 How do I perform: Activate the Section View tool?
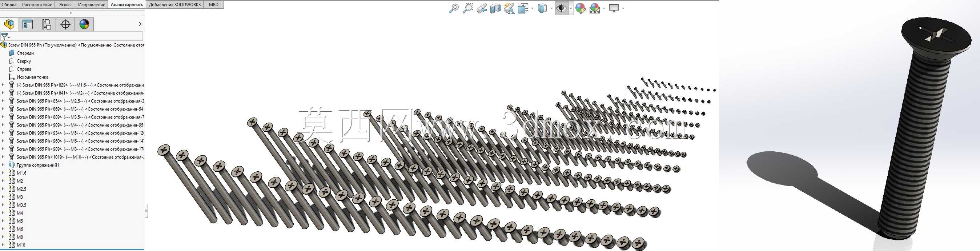pyautogui.click(x=495, y=8)
